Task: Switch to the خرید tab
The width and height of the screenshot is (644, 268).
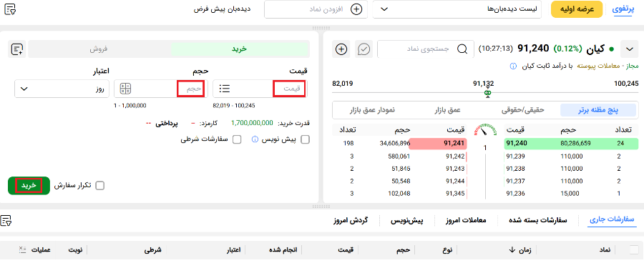Action: 239,49
